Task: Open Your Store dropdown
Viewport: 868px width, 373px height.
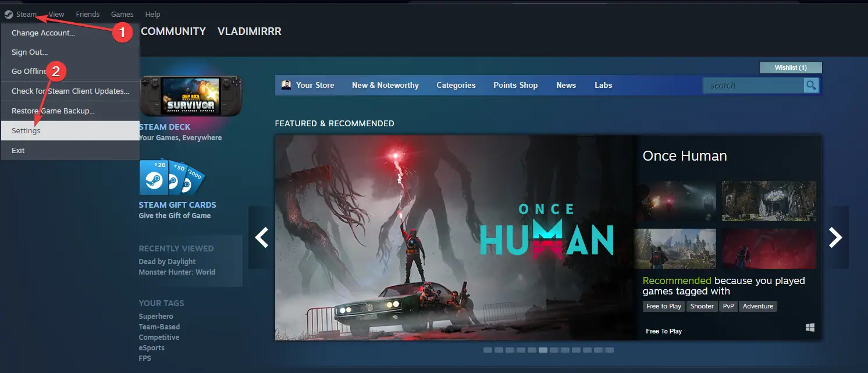Action: point(315,85)
